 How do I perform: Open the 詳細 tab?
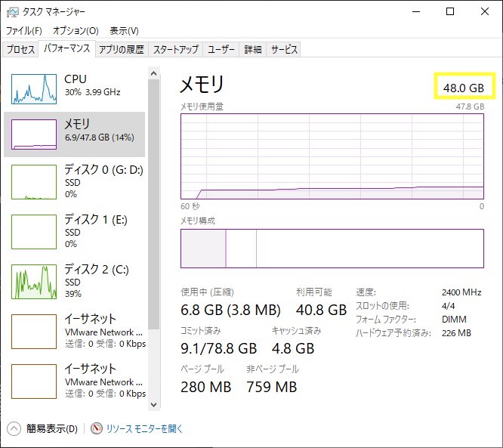pyautogui.click(x=253, y=49)
